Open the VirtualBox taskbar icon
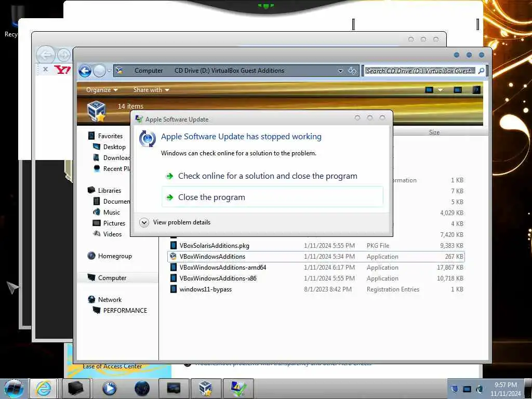532x399 pixels. tap(206, 389)
